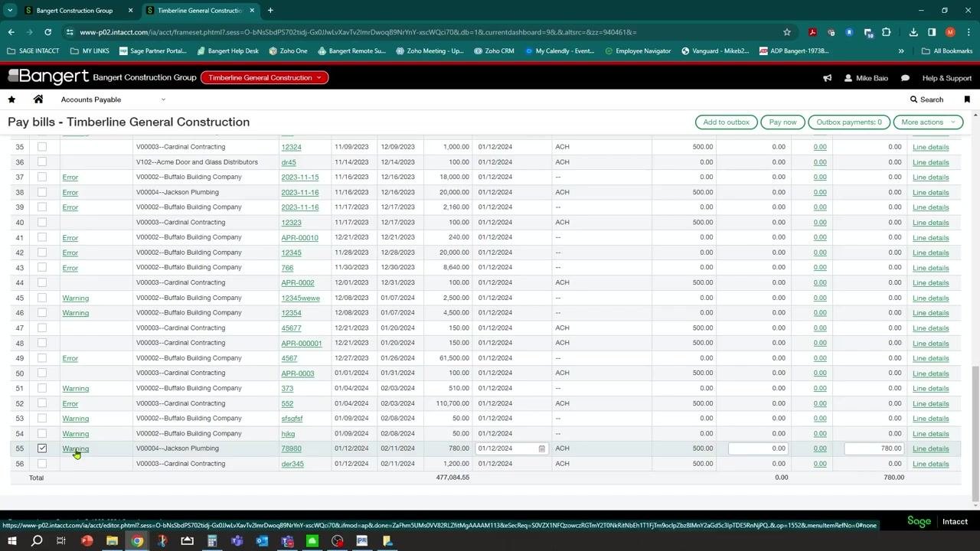Open the browser extensions puzzle icon
This screenshot has height=551, width=980.
coord(886,32)
